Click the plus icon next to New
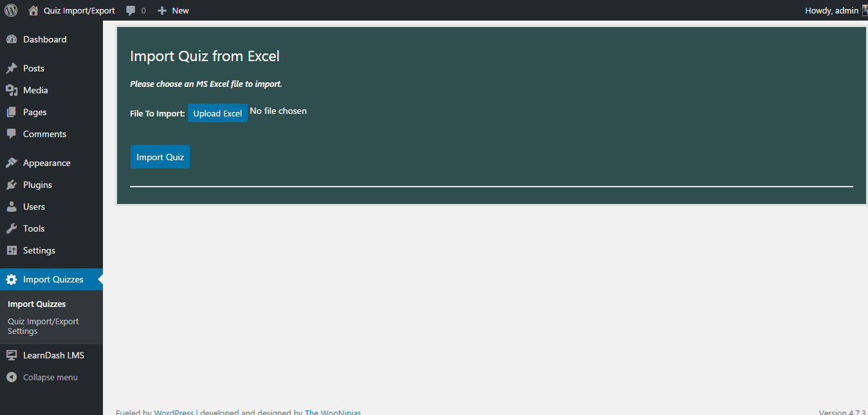Image resolution: width=868 pixels, height=415 pixels. pyautogui.click(x=162, y=10)
